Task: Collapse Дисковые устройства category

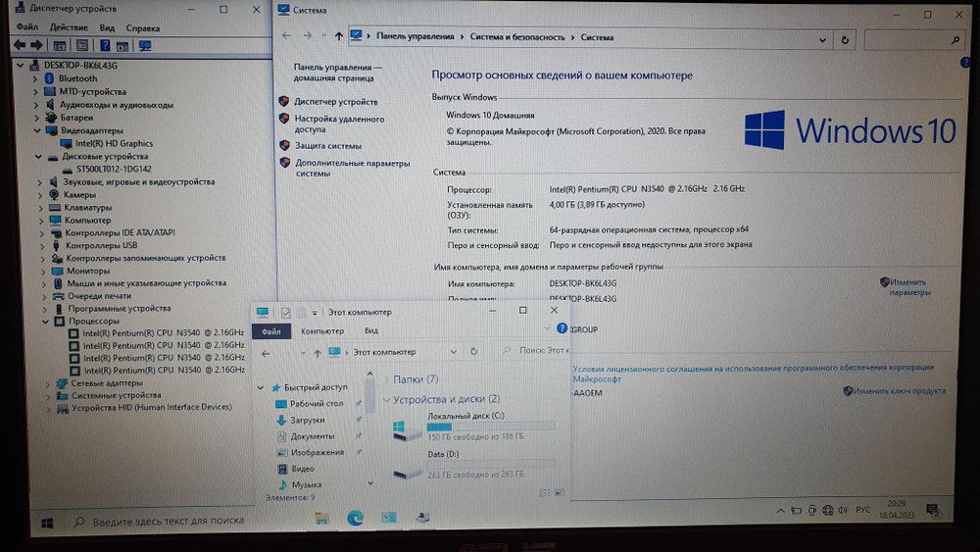Action: pos(38,156)
